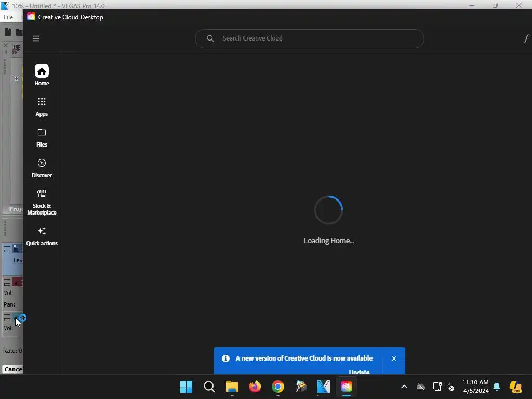Dismiss the Creative Cloud update notification
Image resolution: width=532 pixels, height=399 pixels.
[394, 358]
